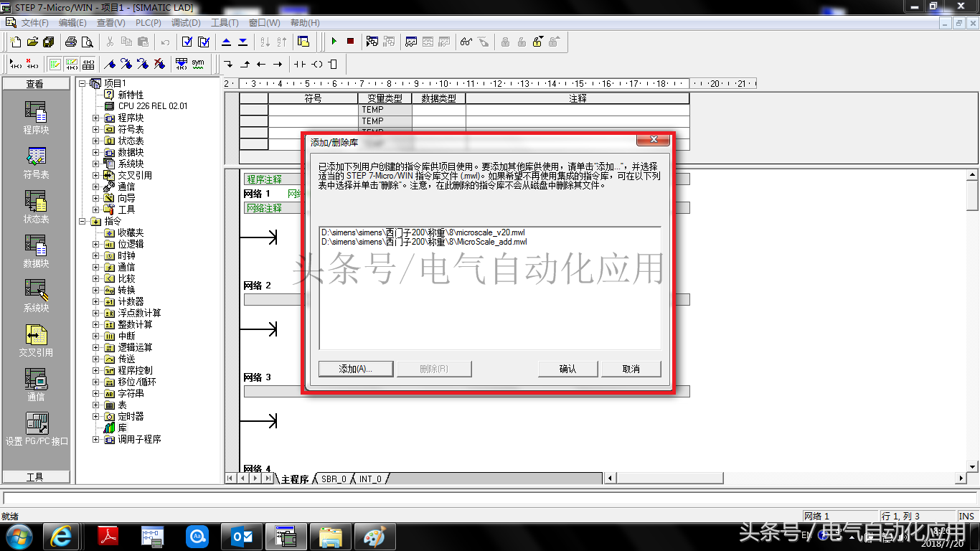
Task: Open 系统块 in the left navigation bar
Action: coord(36,296)
